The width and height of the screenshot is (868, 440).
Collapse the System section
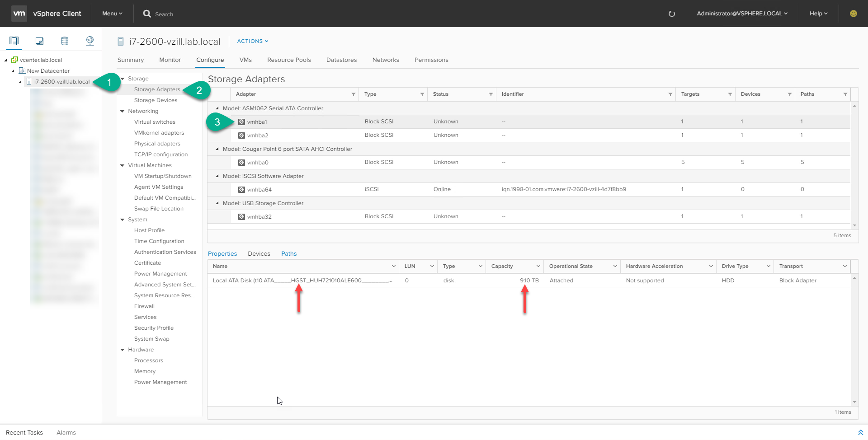tap(123, 220)
